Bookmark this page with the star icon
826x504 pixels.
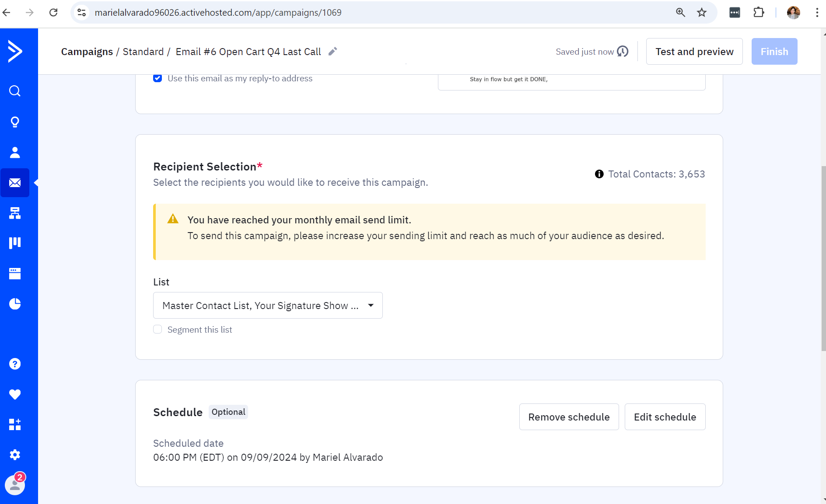(702, 12)
